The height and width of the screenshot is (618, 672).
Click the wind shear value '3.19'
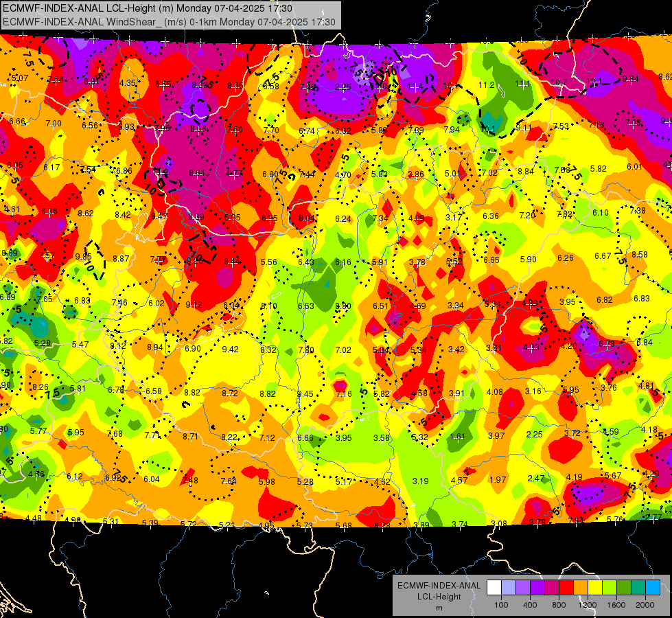point(420,481)
